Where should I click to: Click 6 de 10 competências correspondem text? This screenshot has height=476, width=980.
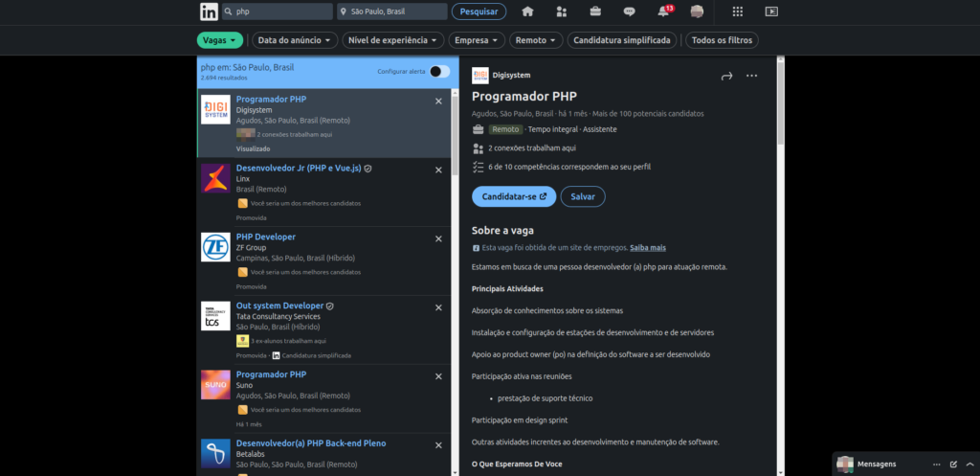569,167
